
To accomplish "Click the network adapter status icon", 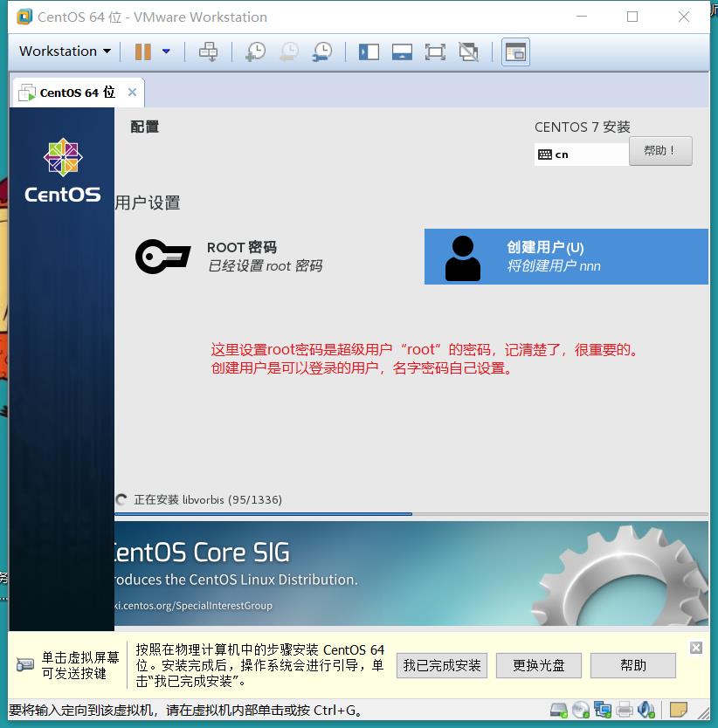I will pos(603,710).
